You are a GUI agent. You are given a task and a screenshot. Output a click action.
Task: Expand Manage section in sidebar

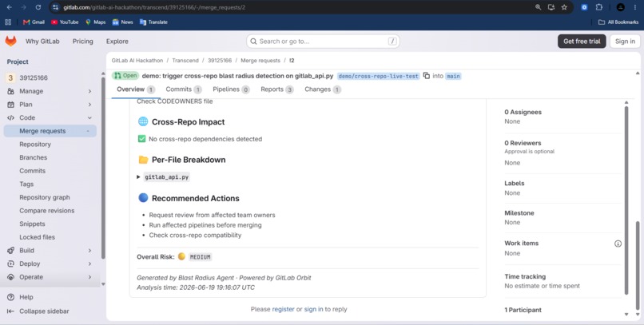[x=89, y=91]
